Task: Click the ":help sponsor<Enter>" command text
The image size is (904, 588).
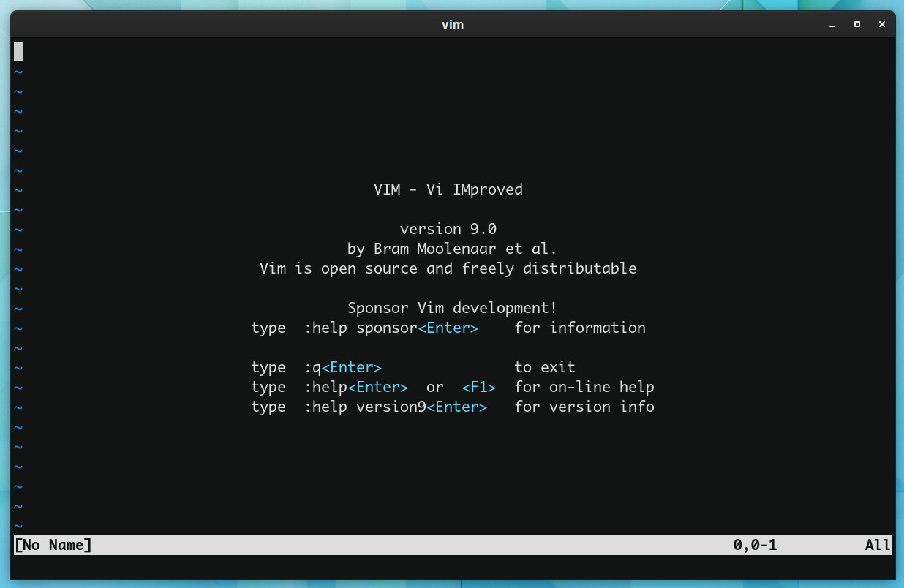Action: coord(391,328)
